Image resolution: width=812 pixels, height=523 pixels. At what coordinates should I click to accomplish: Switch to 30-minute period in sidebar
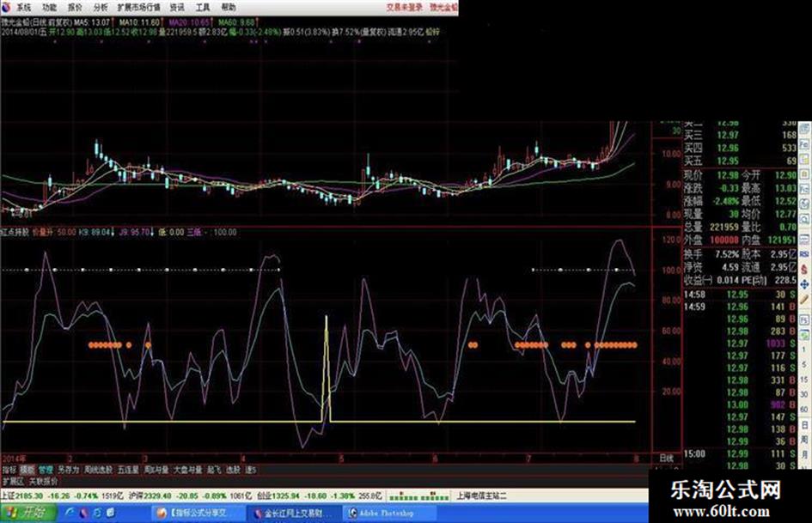point(804,394)
